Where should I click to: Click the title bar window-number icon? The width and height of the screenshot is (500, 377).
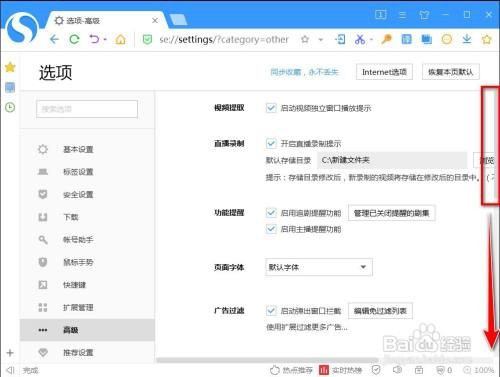coord(380,15)
